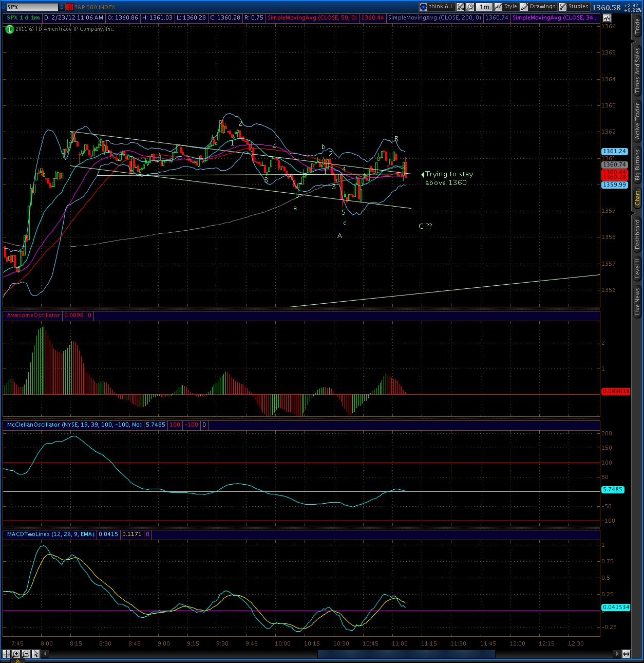Click the SPX symbol input field
Viewport: 644px width, 663px height.
(32, 7)
